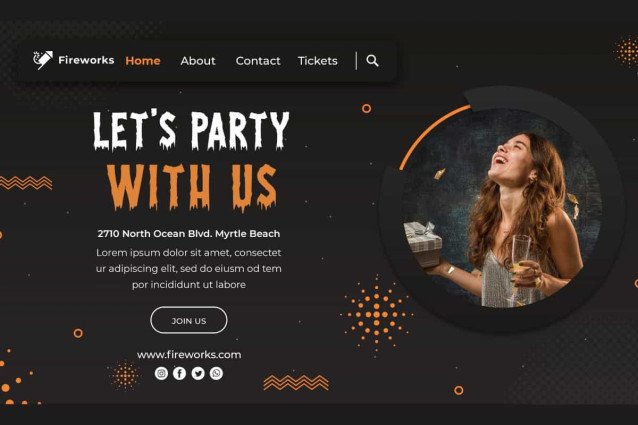Select Tickets in the navigation bar

pyautogui.click(x=318, y=61)
